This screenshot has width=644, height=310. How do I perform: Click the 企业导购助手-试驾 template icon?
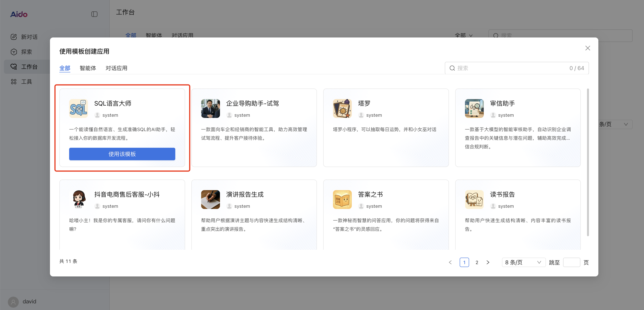tap(210, 108)
